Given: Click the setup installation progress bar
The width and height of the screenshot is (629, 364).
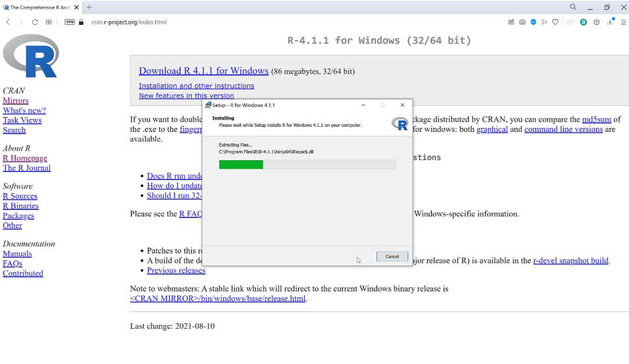Looking at the screenshot, I should (307, 165).
